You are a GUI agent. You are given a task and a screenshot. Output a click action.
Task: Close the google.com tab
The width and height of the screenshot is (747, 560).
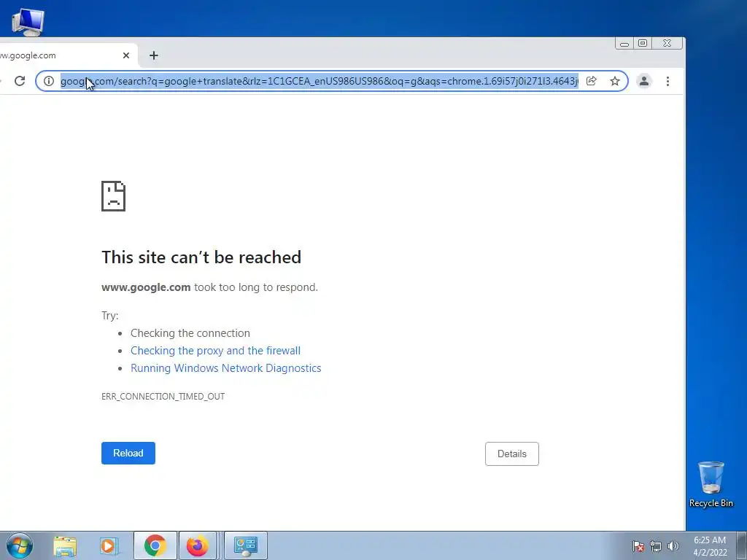(126, 55)
